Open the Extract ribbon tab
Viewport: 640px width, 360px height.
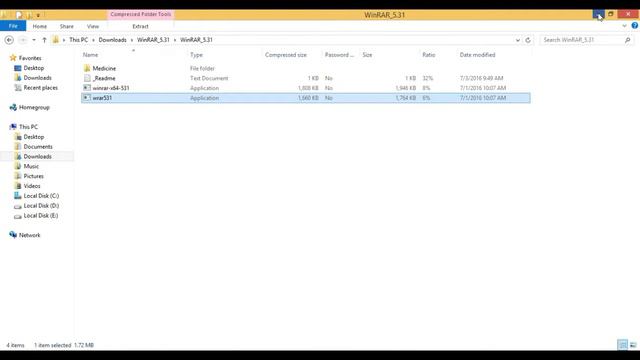[x=140, y=26]
